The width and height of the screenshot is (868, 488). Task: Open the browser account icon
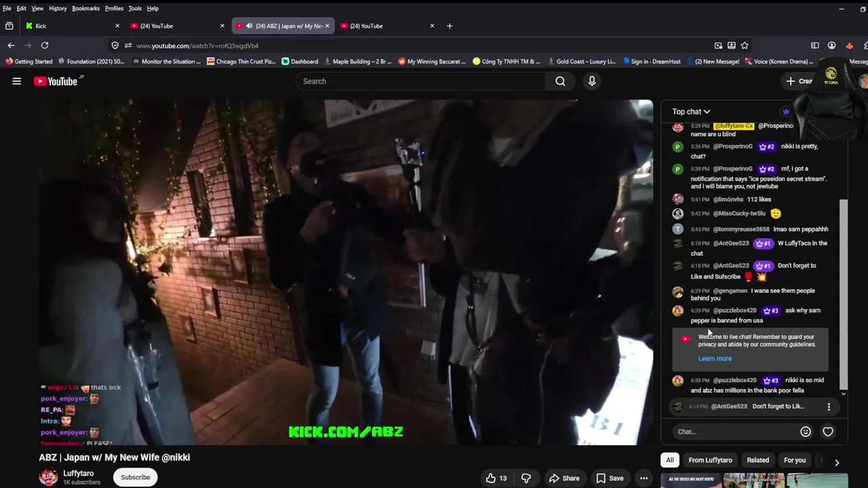tap(831, 45)
